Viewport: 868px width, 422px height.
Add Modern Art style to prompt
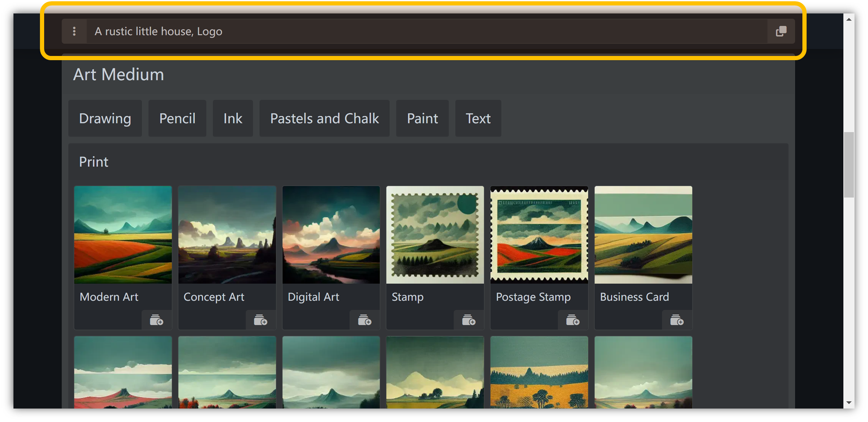point(156,320)
